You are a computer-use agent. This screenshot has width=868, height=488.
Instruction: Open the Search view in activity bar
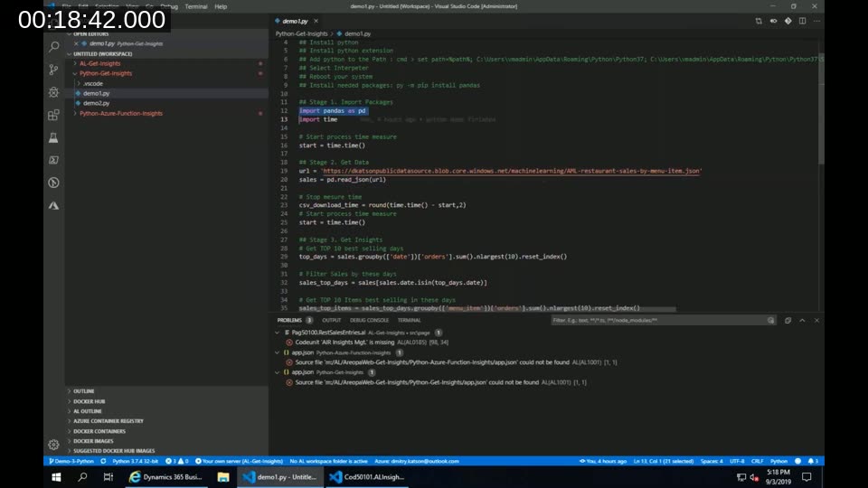click(x=53, y=47)
